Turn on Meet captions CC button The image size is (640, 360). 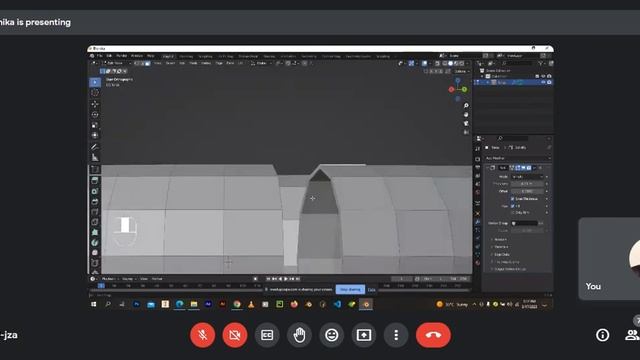pos(267,335)
